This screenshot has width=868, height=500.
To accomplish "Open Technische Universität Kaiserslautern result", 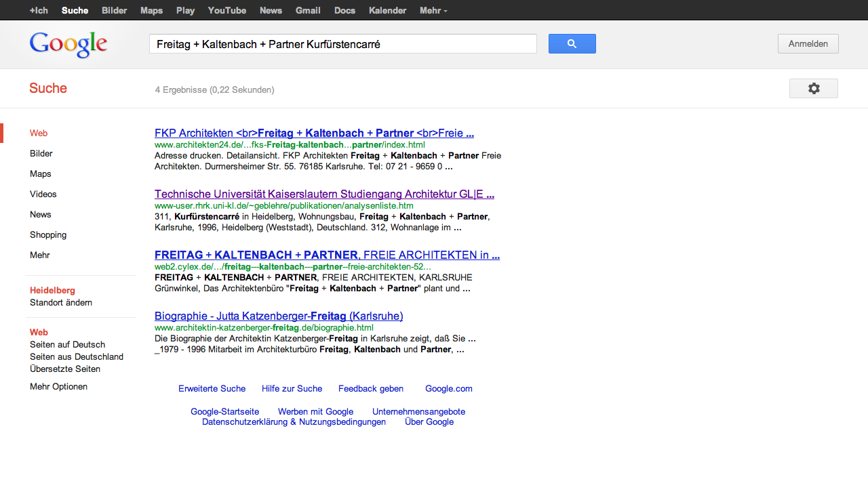I will pyautogui.click(x=324, y=194).
